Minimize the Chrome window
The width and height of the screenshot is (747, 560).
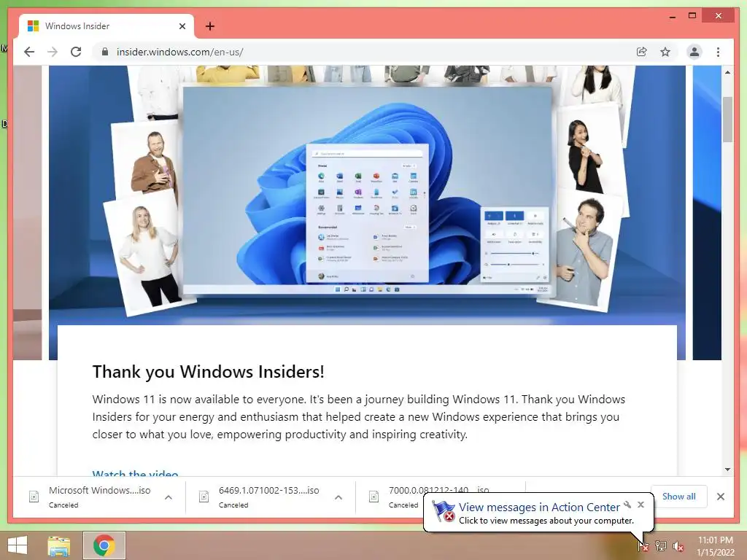tap(672, 17)
